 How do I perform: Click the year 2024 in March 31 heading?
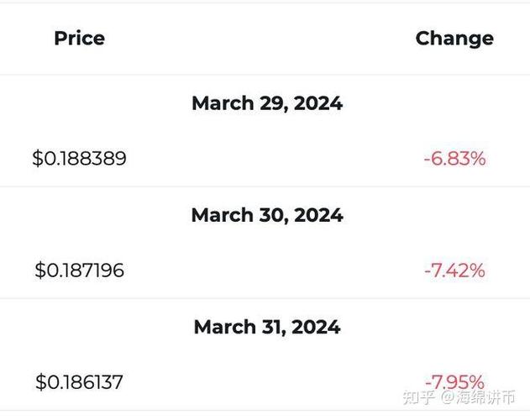[316, 328]
